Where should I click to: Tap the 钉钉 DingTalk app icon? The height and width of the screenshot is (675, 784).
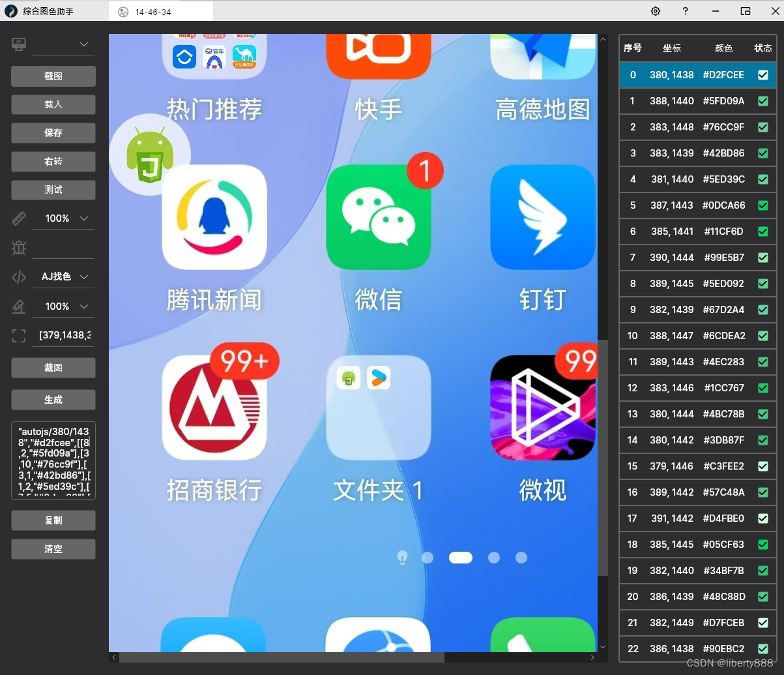click(x=543, y=217)
